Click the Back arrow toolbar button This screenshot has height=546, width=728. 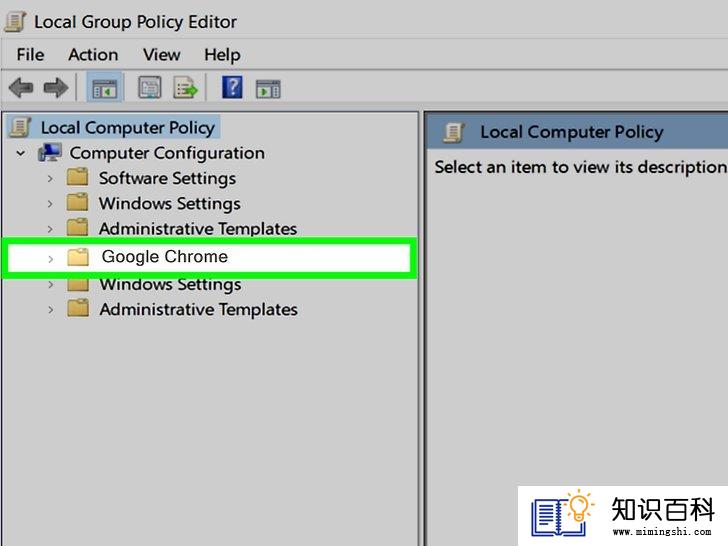pyautogui.click(x=21, y=88)
